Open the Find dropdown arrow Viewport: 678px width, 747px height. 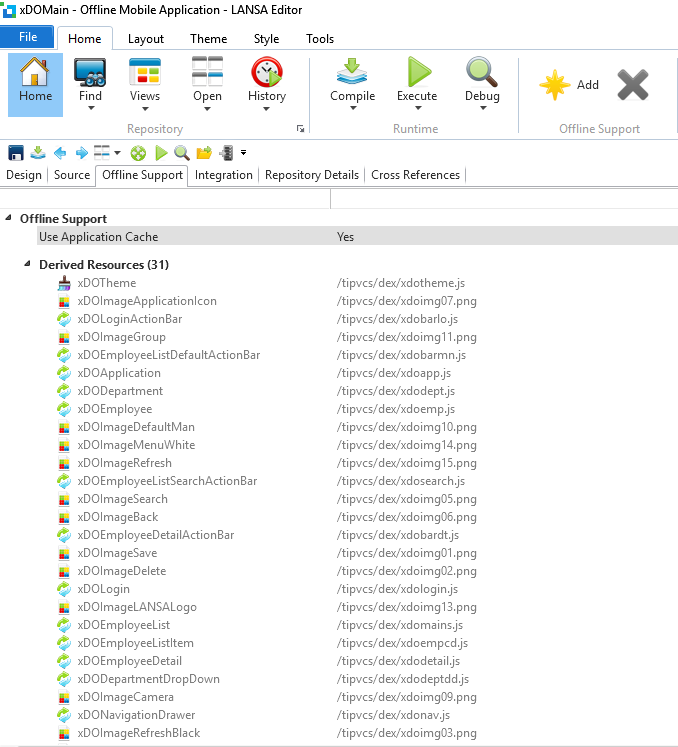click(91, 108)
